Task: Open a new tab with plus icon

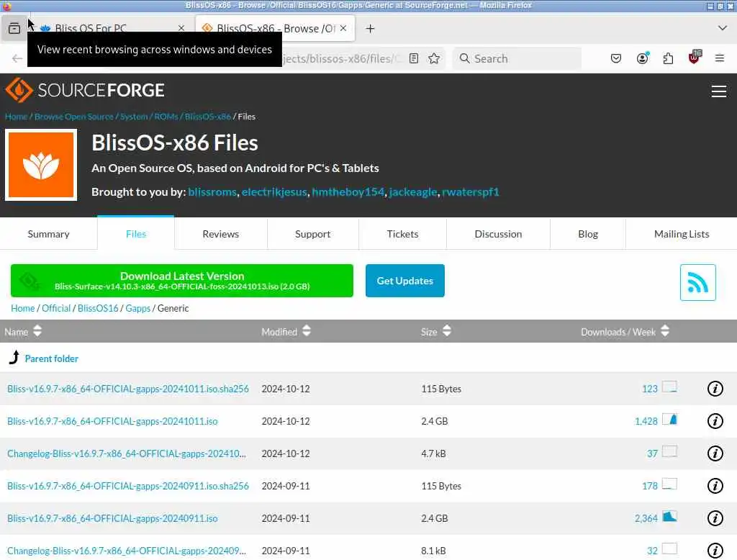Action: (371, 29)
